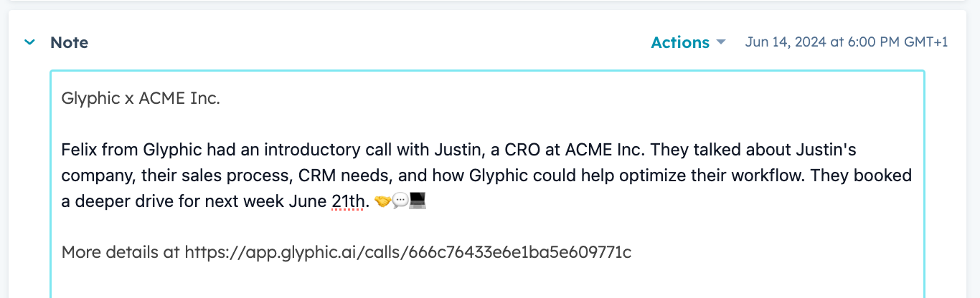Click the Note heading label

click(69, 42)
